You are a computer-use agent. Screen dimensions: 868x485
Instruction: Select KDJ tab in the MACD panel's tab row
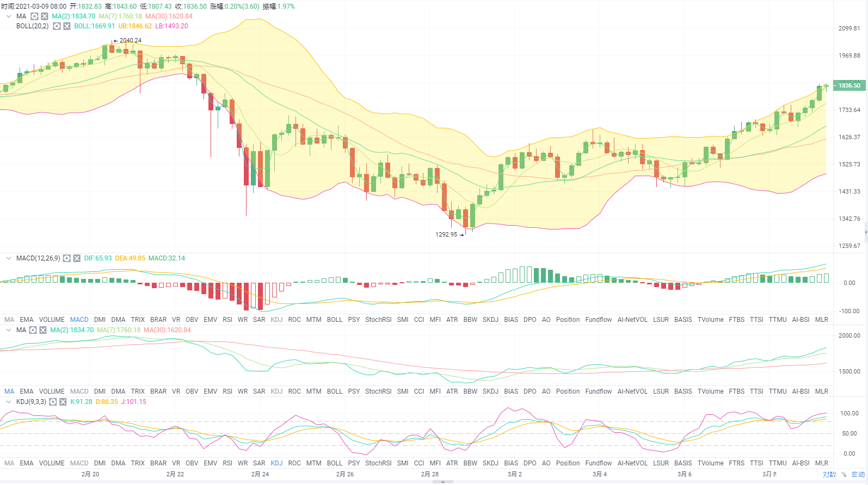tap(276, 320)
